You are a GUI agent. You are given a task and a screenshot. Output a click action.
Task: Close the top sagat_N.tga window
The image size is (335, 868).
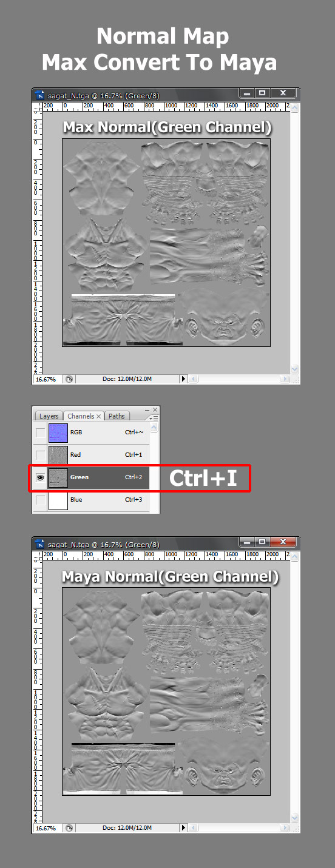click(282, 93)
